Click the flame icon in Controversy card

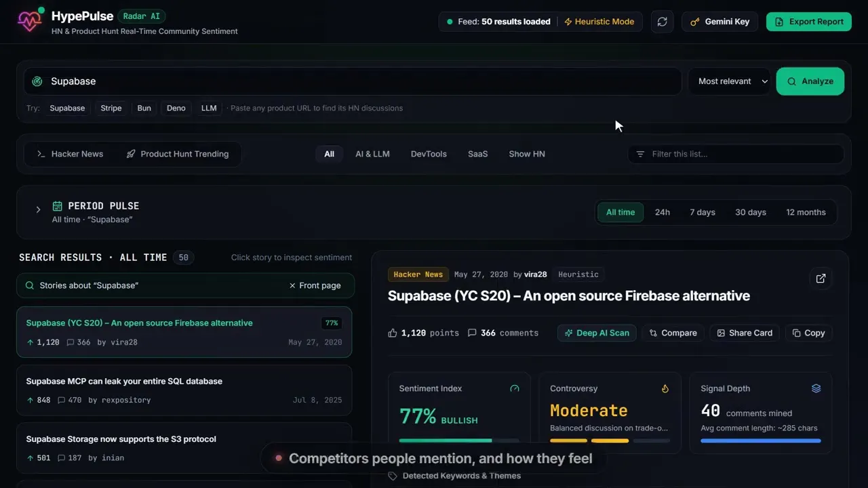[x=665, y=388]
